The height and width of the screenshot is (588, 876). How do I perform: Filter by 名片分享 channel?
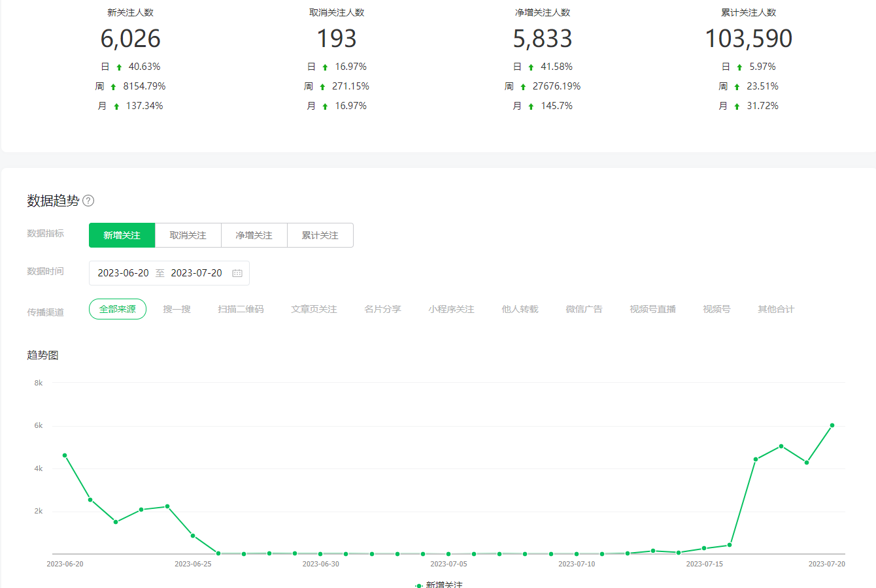tap(382, 309)
